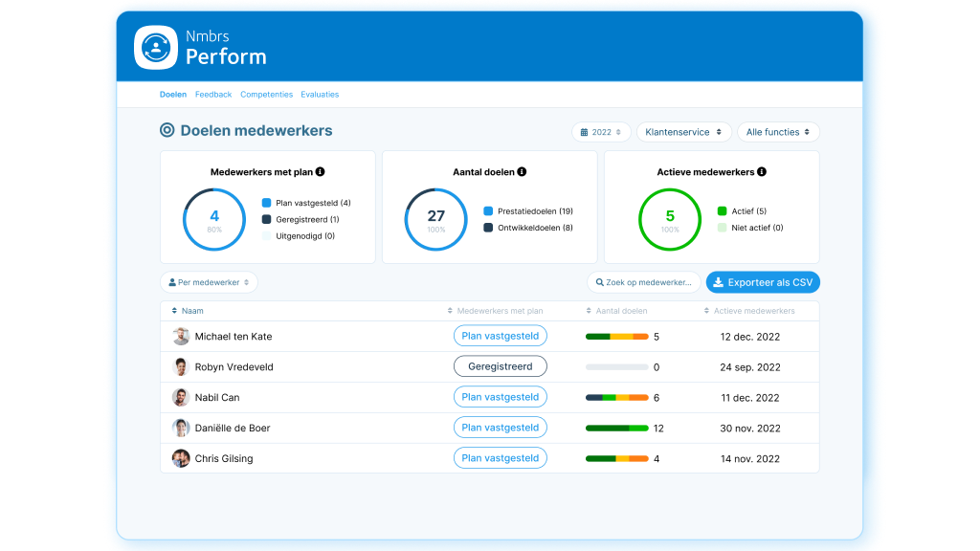Click the info icon beside Aantal doelen
Screen dimensions: 980x551
[521, 171]
